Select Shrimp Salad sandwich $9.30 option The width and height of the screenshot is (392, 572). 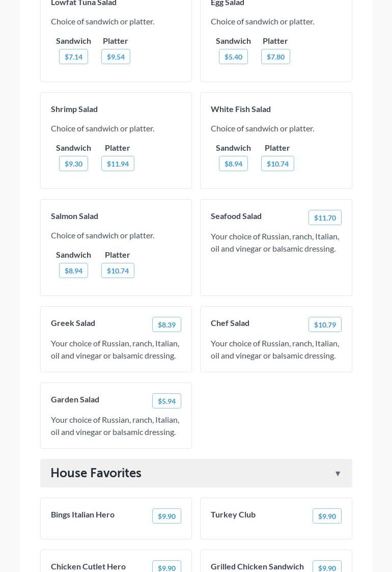tap(73, 164)
